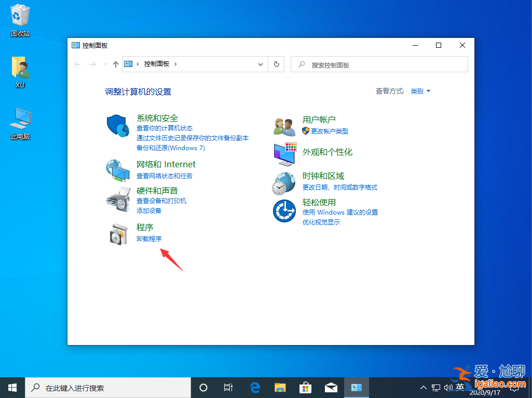The height and width of the screenshot is (398, 532).
Task: Select the 用户帐户 people icon
Action: [284, 125]
